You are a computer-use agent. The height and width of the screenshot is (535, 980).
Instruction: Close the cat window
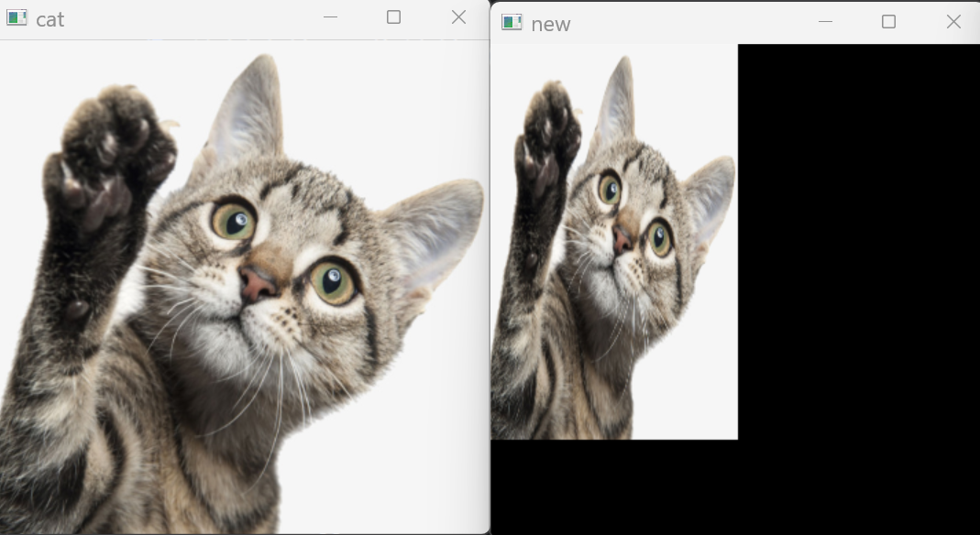coord(458,17)
